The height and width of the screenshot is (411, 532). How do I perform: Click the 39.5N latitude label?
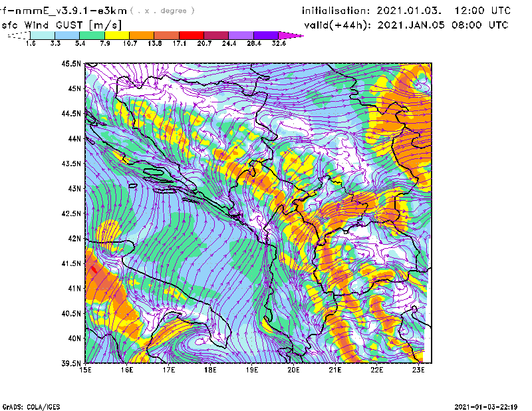pyautogui.click(x=71, y=364)
